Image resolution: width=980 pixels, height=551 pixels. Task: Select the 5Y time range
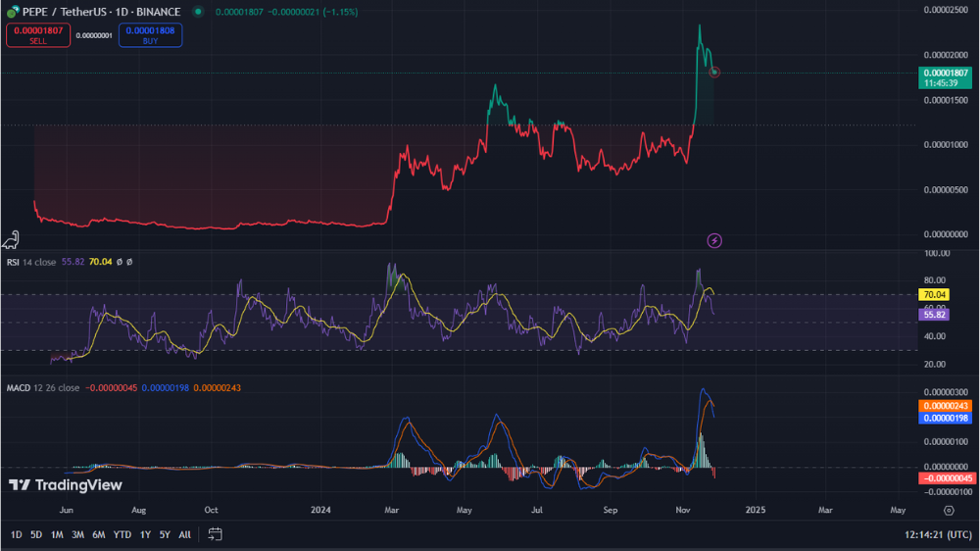point(165,534)
